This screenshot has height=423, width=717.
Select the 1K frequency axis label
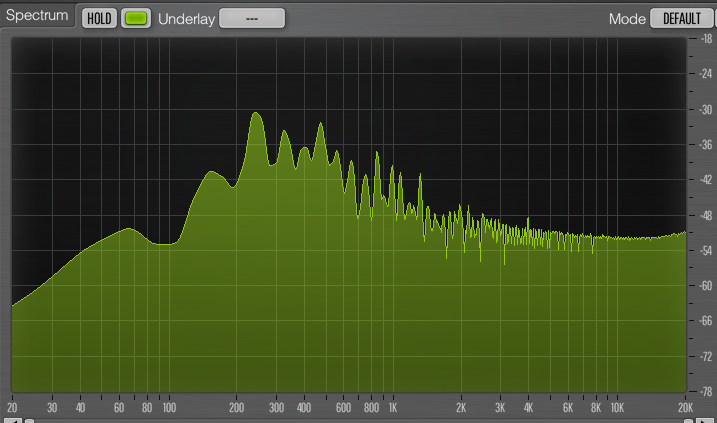pos(392,408)
